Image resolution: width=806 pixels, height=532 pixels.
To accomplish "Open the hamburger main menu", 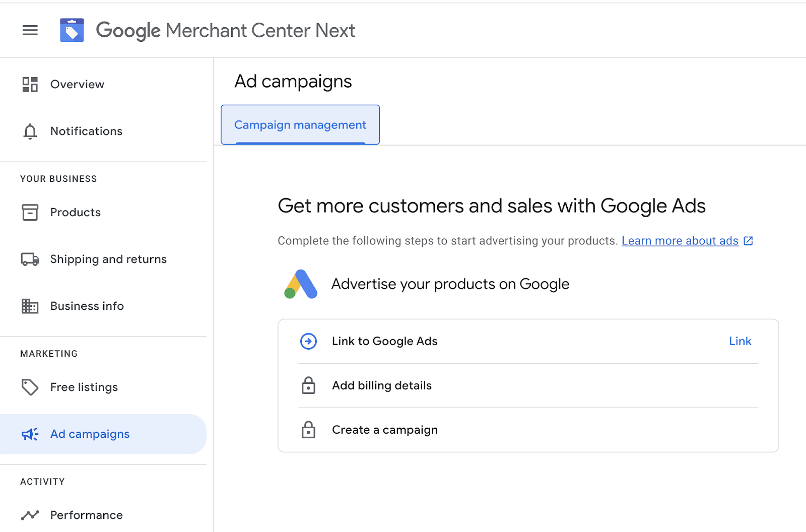I will pos(30,30).
